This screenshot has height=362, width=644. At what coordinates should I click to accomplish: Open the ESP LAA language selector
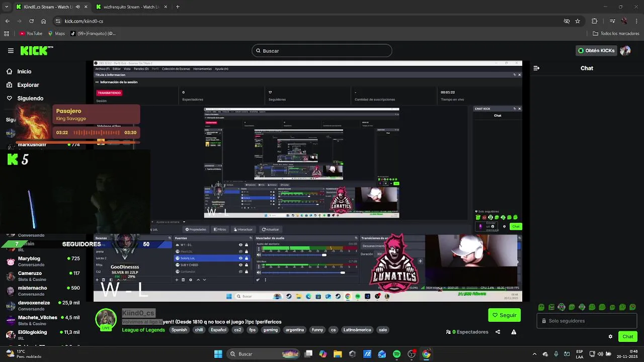tap(580, 354)
